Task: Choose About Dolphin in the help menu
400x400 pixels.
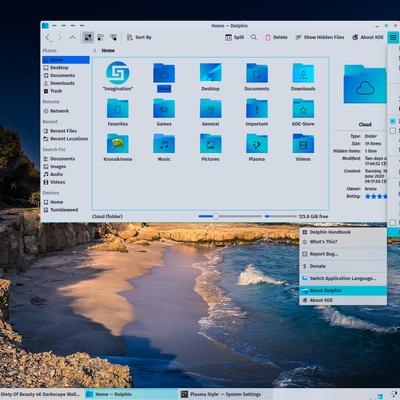Action: pos(343,291)
